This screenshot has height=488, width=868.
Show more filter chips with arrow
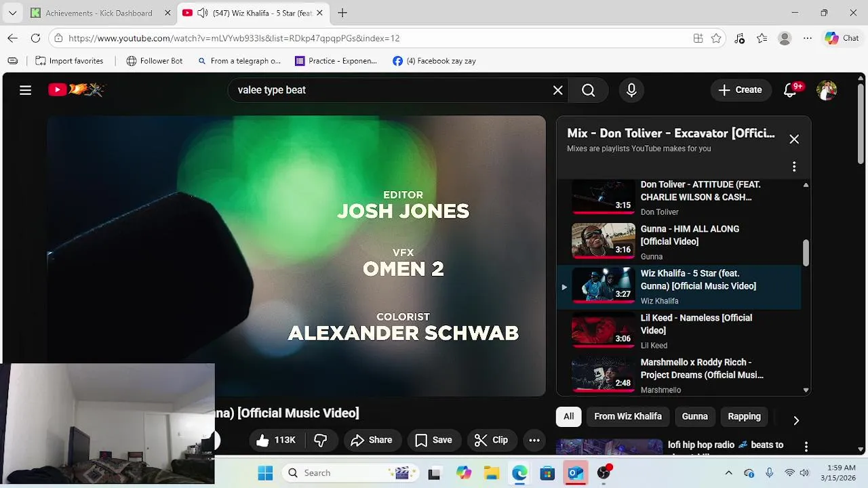click(796, 420)
